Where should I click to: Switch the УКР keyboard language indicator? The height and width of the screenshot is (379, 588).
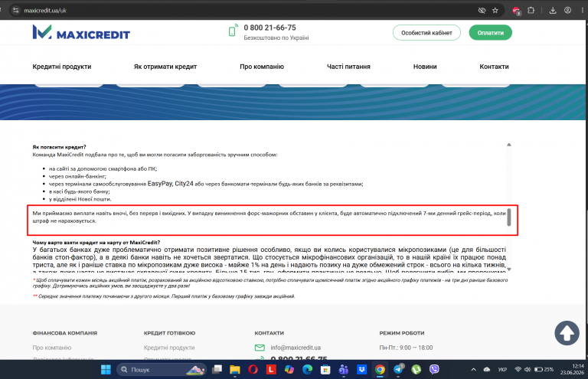[x=502, y=370]
